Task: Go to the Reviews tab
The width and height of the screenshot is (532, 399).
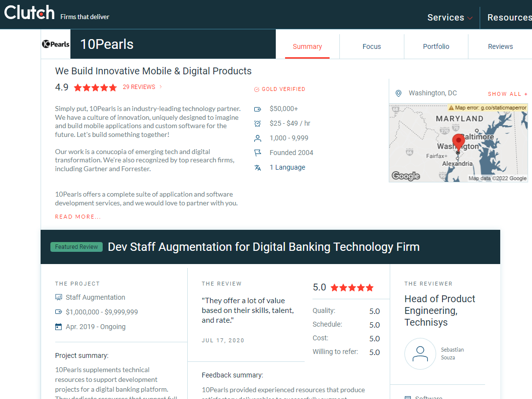Action: click(x=500, y=46)
